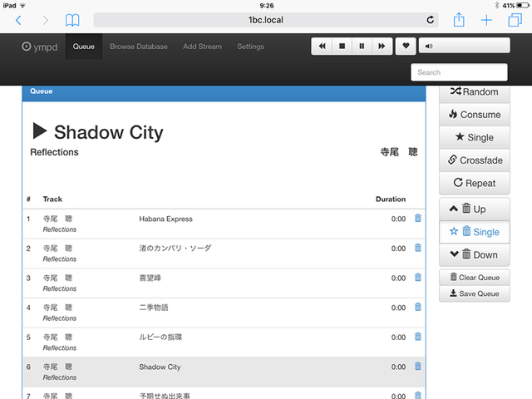
Task: Click the Track column header
Action: pyautogui.click(x=52, y=199)
